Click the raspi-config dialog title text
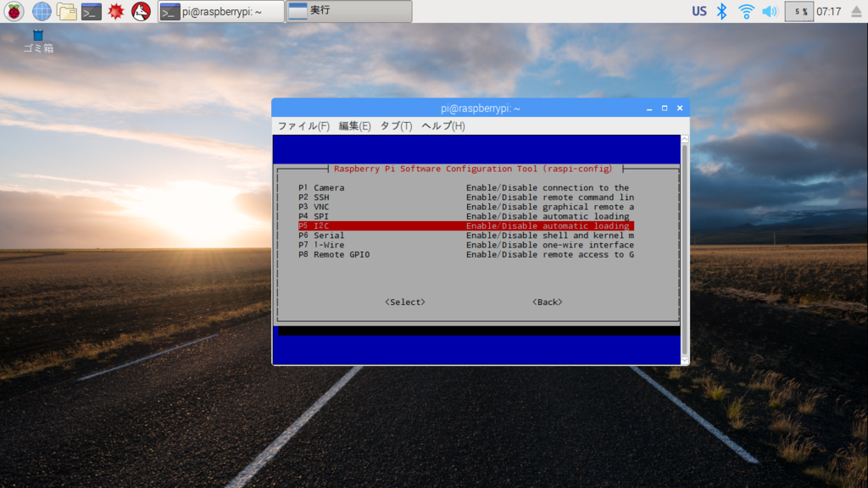The image size is (868, 488). pyautogui.click(x=473, y=169)
